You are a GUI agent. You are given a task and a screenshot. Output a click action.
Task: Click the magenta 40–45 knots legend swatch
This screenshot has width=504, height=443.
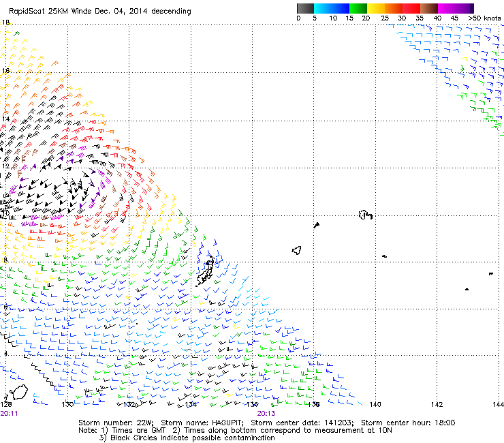click(x=447, y=8)
